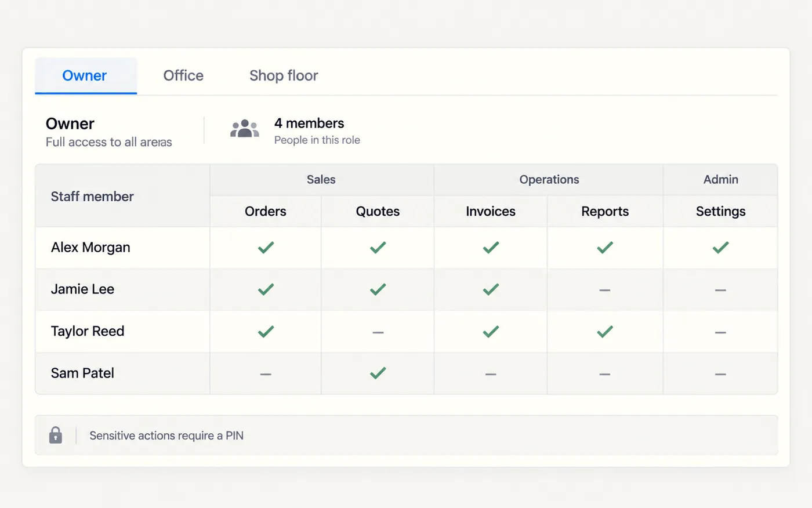Click the Admin group header
Image resolution: width=812 pixels, height=508 pixels.
coord(721,180)
